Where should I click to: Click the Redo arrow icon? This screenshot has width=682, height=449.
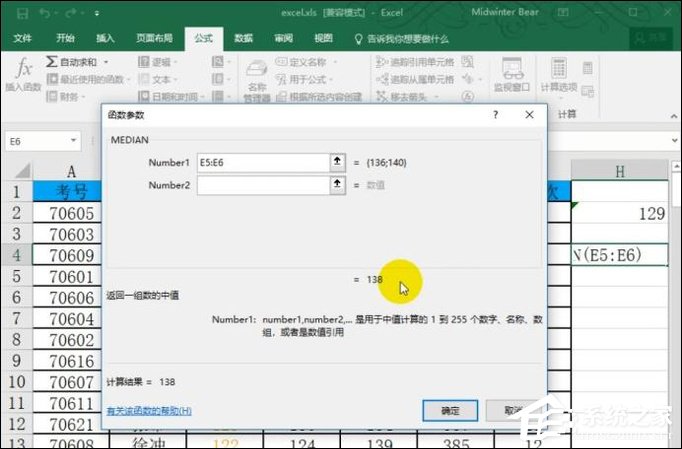point(71,13)
